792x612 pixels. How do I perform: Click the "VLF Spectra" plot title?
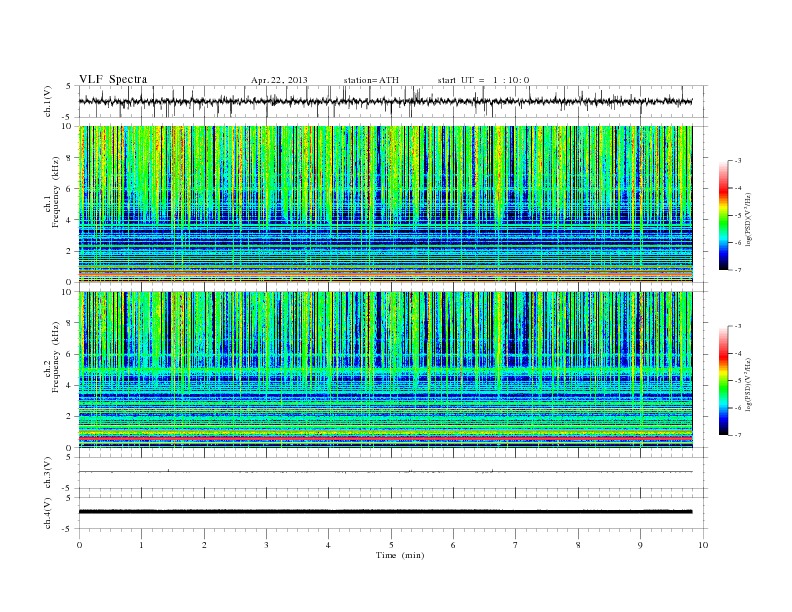113,79
